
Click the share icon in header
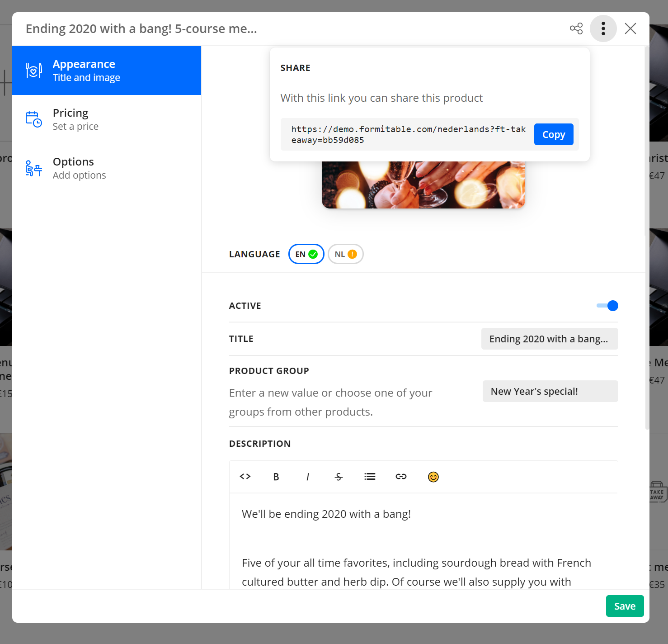pyautogui.click(x=576, y=28)
